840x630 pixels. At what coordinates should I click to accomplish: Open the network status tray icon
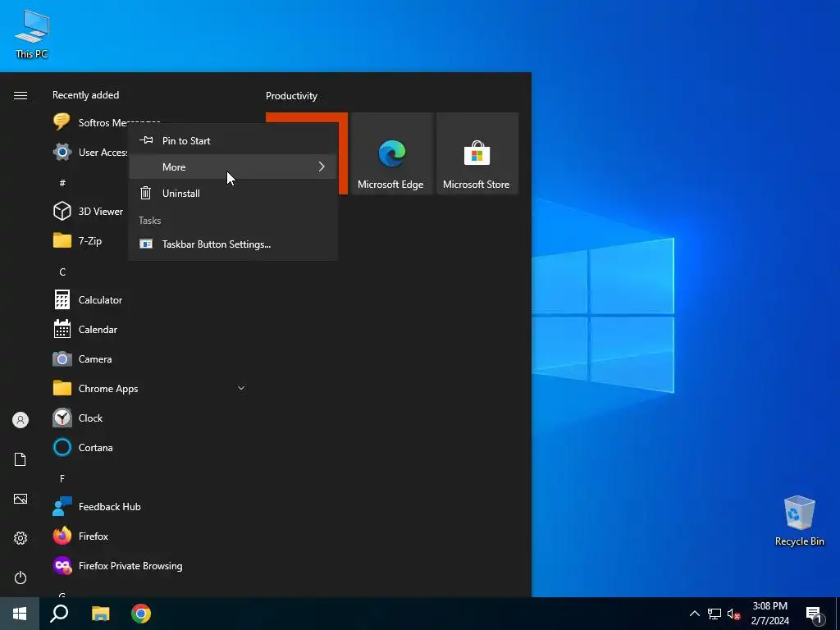714,614
